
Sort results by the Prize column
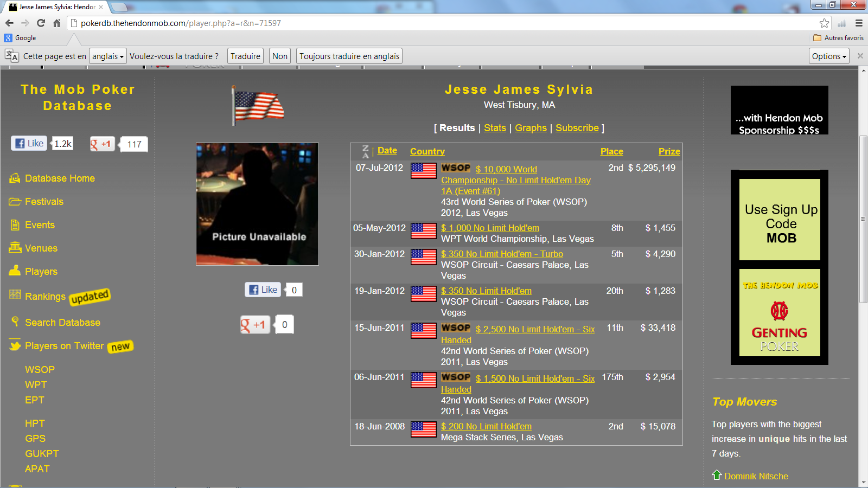669,151
